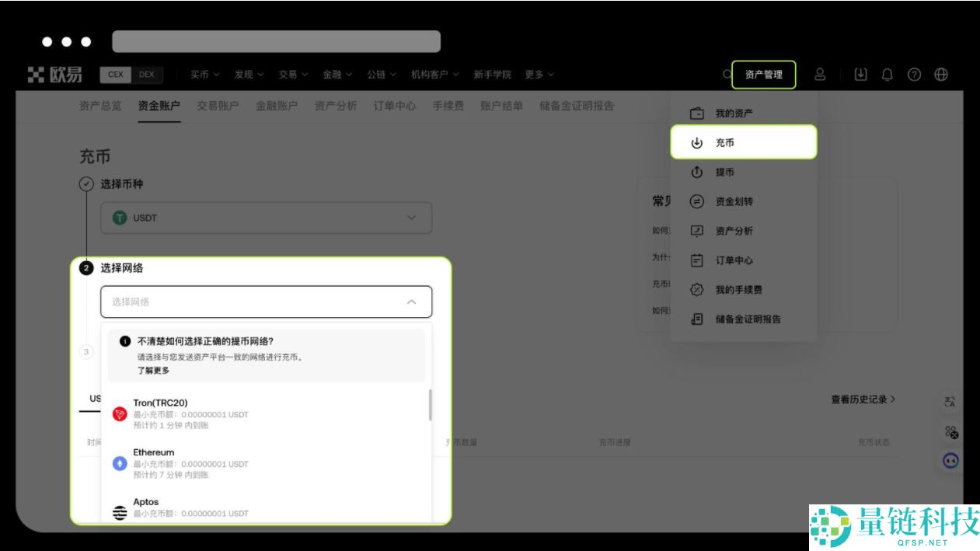Open the customer service chatbot icon
The width and height of the screenshot is (980, 551).
pos(950,460)
